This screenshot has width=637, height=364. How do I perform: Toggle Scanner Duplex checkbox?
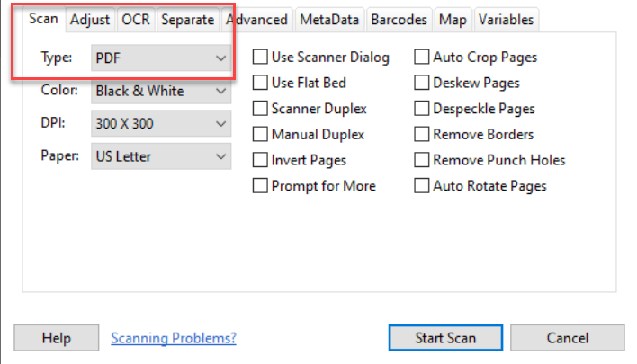(x=260, y=109)
